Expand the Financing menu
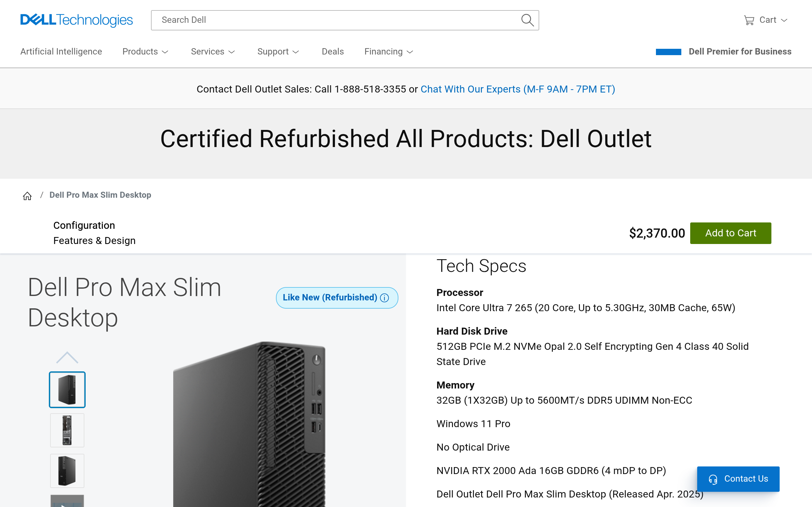Viewport: 812px width, 507px height. (389, 52)
